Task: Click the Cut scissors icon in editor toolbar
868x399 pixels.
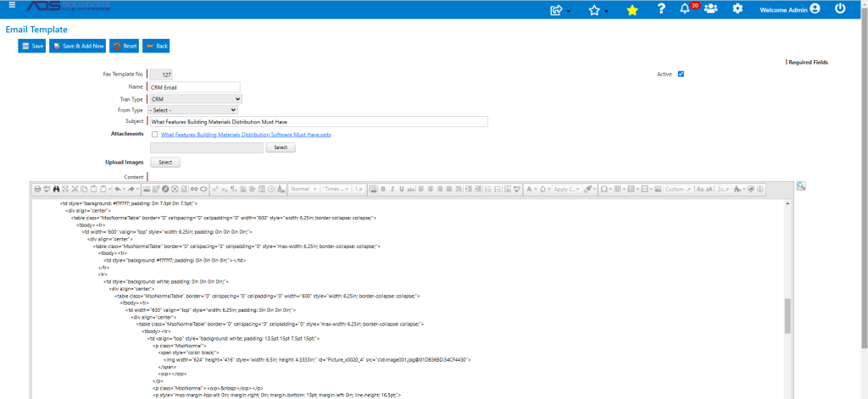Action: 75,189
